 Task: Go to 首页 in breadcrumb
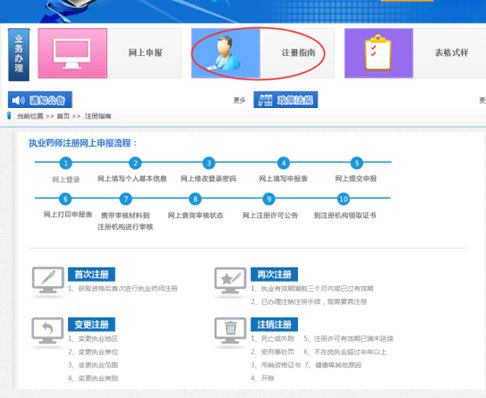(63, 116)
